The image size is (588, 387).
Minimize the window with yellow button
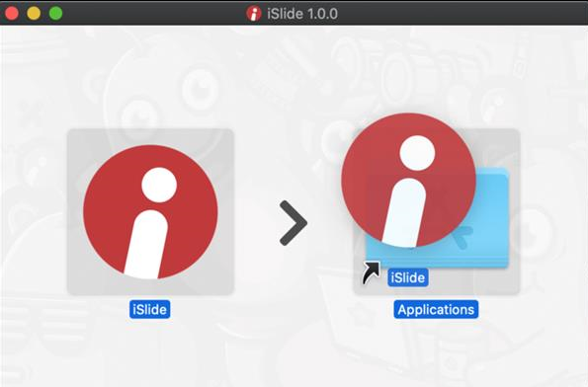[34, 14]
